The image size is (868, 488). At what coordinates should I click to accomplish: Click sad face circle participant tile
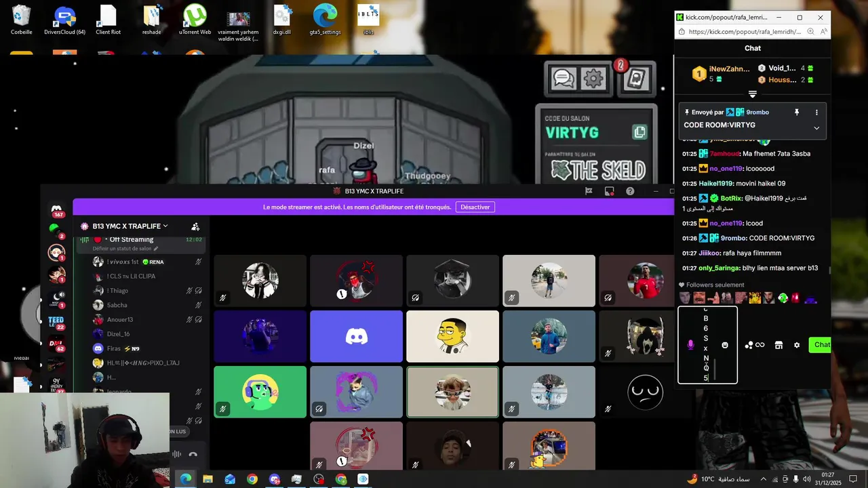pyautogui.click(x=645, y=392)
